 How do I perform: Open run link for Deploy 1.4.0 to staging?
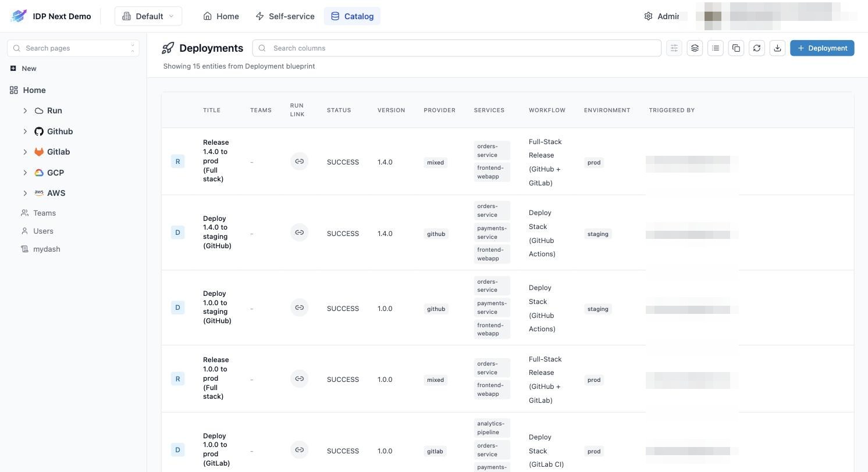pyautogui.click(x=299, y=233)
